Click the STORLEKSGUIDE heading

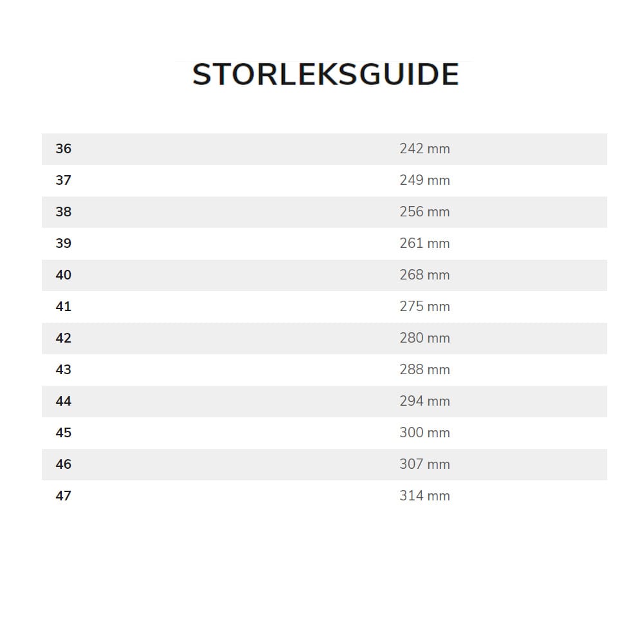325,75
